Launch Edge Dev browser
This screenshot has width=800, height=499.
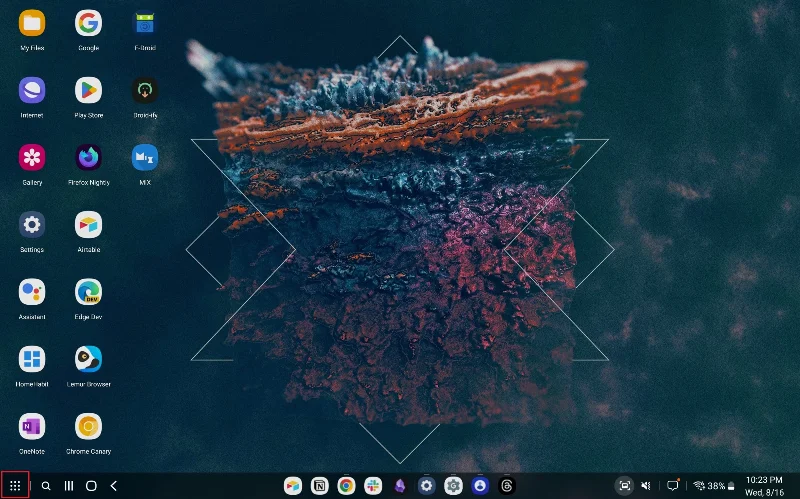[88, 292]
